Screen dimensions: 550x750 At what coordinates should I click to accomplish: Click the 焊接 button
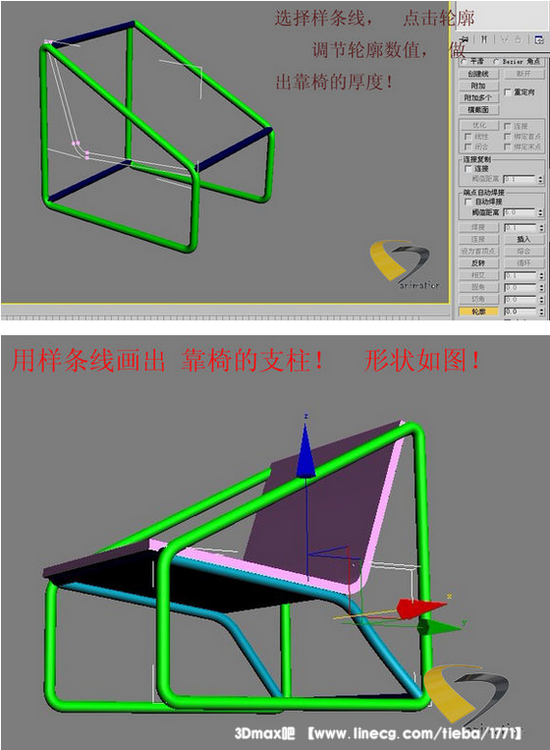479,228
